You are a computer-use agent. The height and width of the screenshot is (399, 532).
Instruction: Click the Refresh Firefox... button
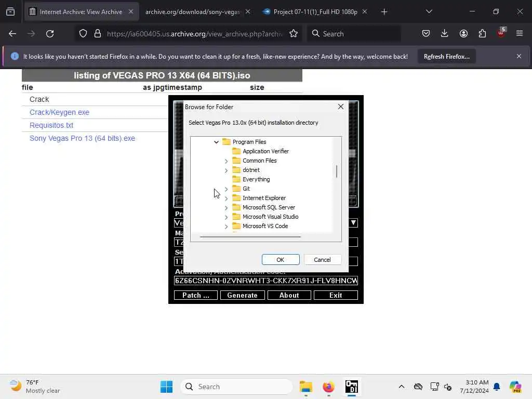pos(446,57)
